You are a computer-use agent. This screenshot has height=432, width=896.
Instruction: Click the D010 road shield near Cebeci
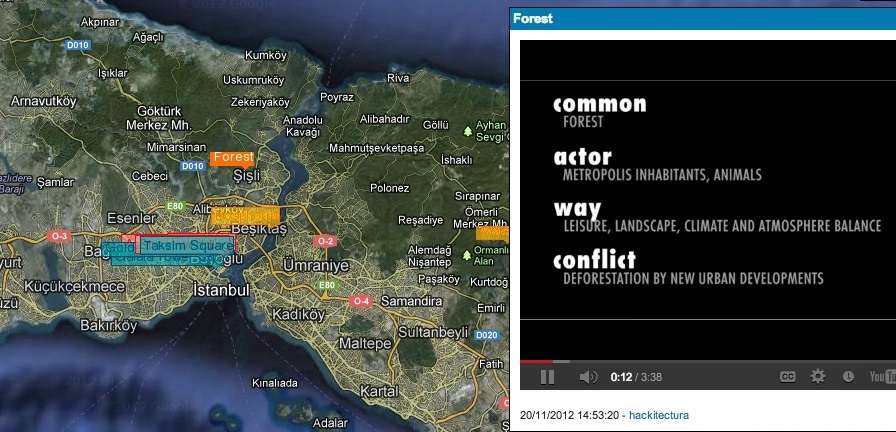(192, 166)
